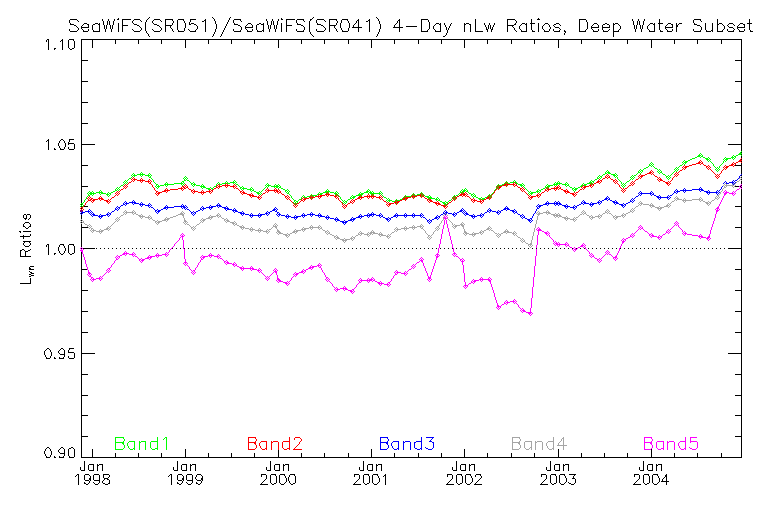The image size is (768, 512).
Task: Click the Band5 peak near late 2001
Action: [446, 218]
